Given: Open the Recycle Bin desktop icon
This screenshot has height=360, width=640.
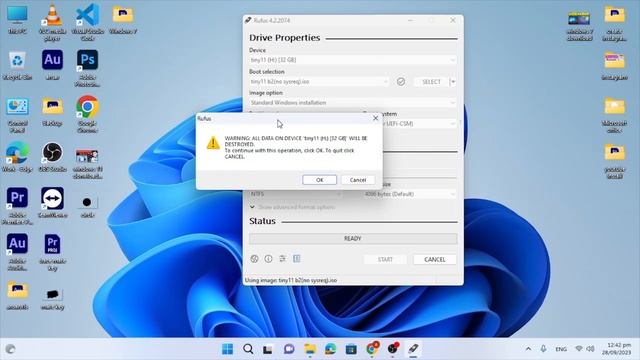Looking at the screenshot, I should point(17,65).
